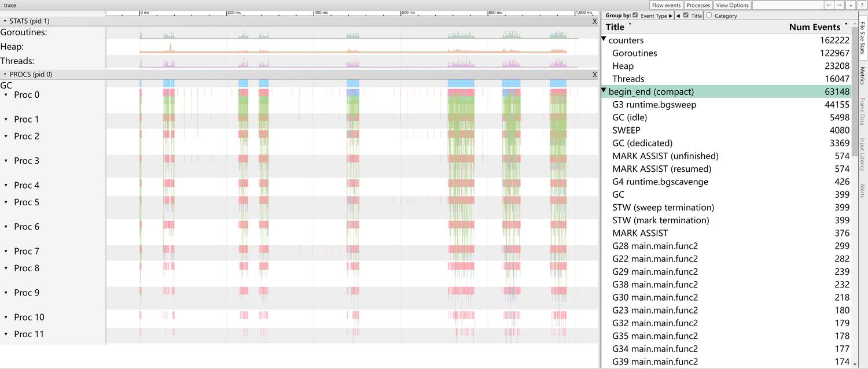868x369 pixels.
Task: Switch to Frame Data side tab
Action: (x=862, y=112)
